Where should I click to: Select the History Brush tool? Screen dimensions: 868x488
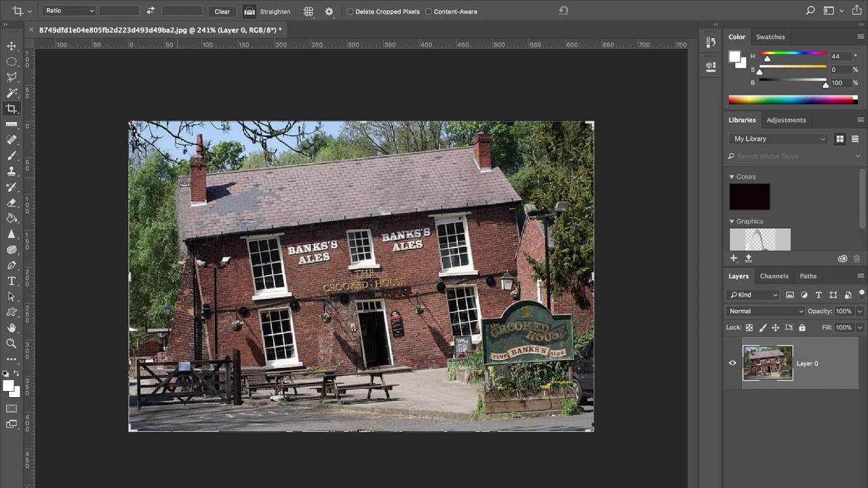click(12, 187)
